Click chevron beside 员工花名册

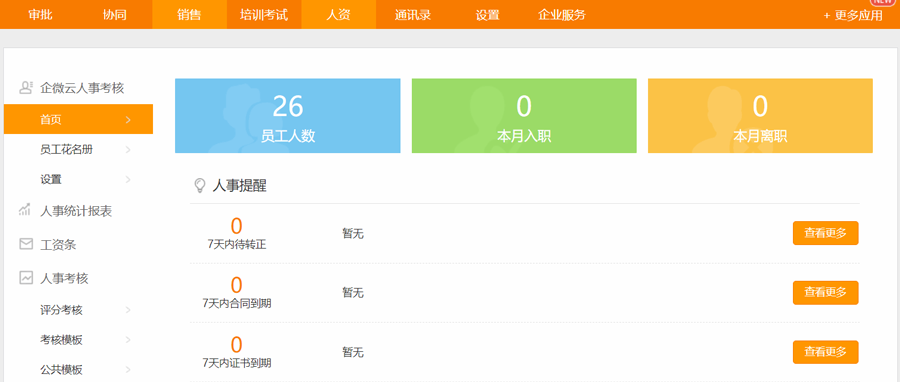click(128, 150)
